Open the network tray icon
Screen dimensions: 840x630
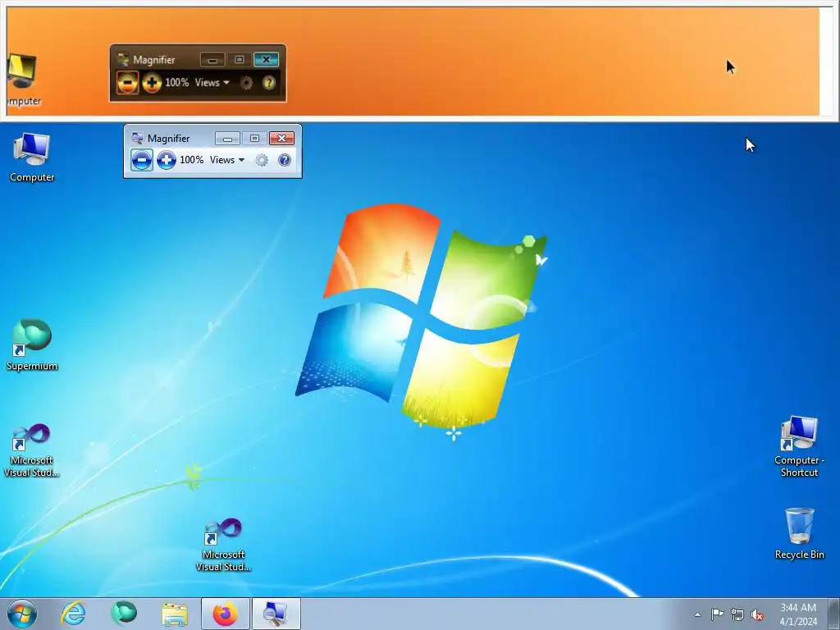pos(737,615)
